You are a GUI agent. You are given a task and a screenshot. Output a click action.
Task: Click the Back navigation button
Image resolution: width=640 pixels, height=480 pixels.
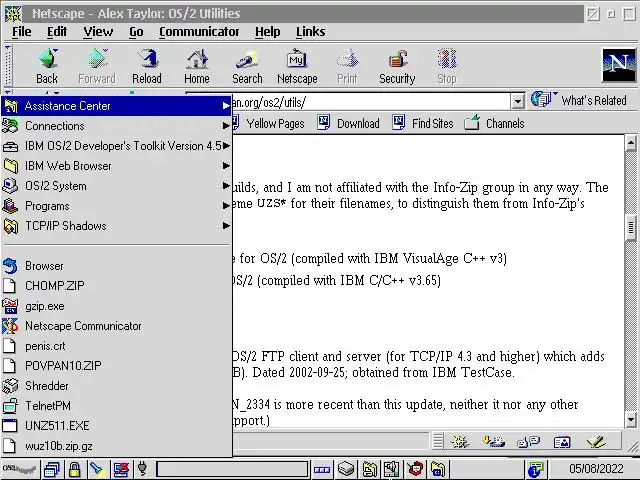47,67
